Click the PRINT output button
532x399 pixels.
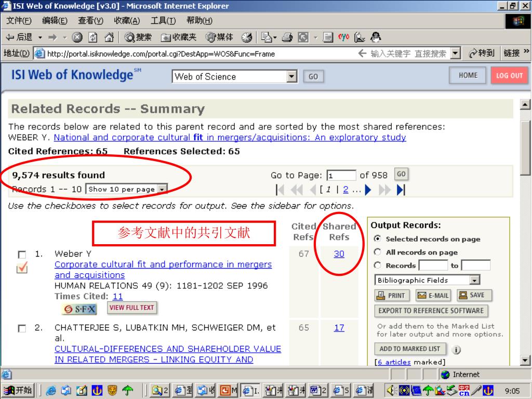click(x=392, y=296)
